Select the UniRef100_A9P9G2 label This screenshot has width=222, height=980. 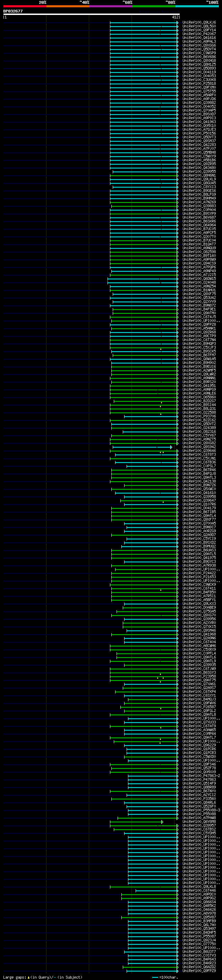coord(199,898)
